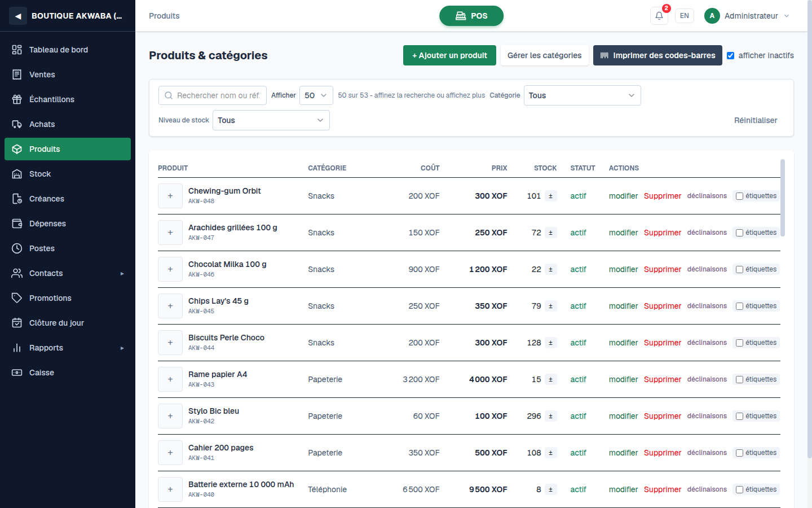Click the Achats truck icon
Viewport: 812px width, 508px height.
17,124
